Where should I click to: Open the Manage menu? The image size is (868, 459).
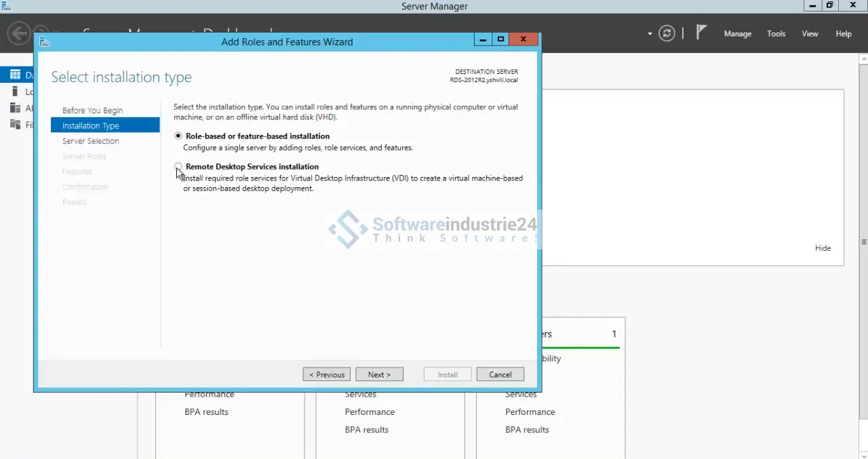[737, 34]
